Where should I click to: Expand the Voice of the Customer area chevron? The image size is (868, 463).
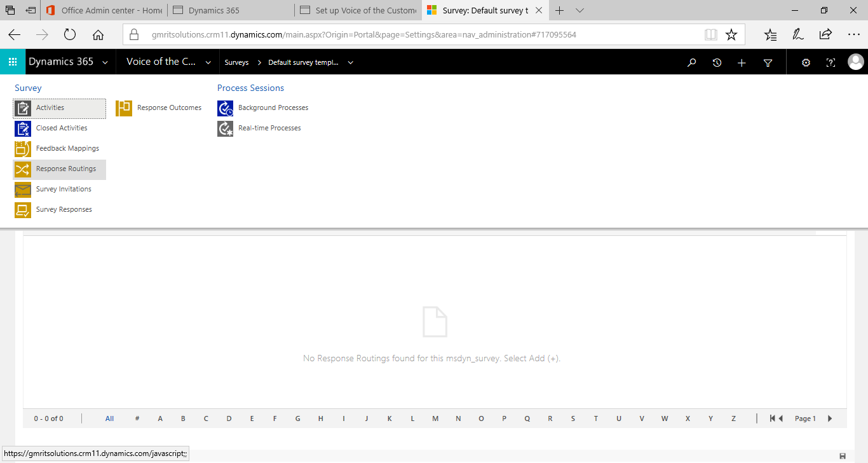tap(208, 62)
